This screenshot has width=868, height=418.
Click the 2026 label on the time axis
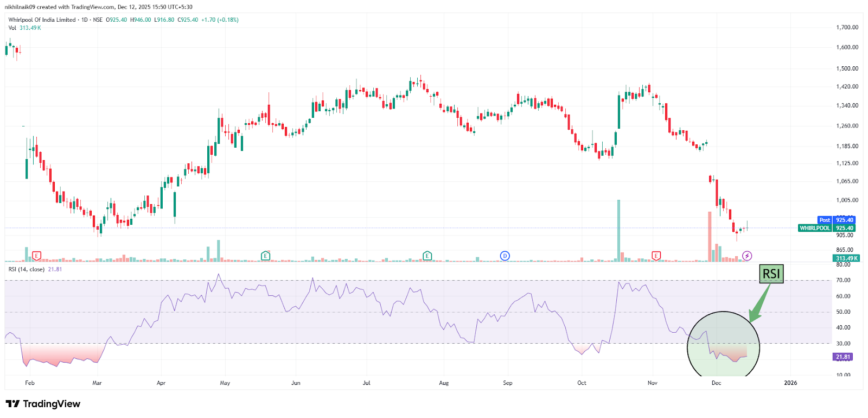[x=790, y=383]
